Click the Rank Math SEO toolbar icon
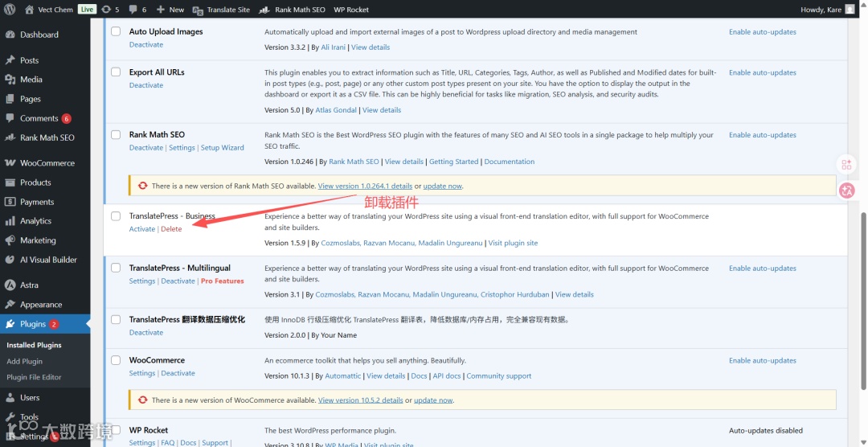The height and width of the screenshot is (447, 868). coord(264,10)
